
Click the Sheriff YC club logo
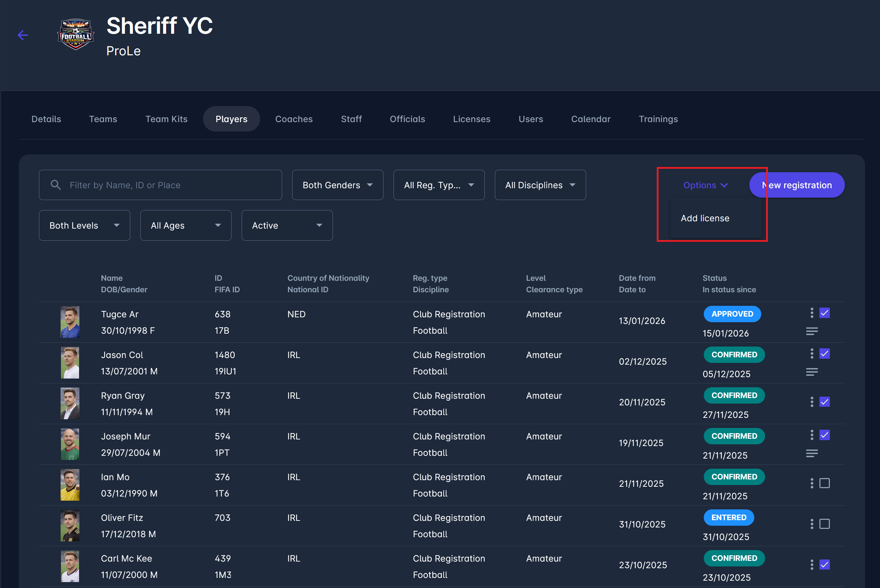tap(76, 34)
